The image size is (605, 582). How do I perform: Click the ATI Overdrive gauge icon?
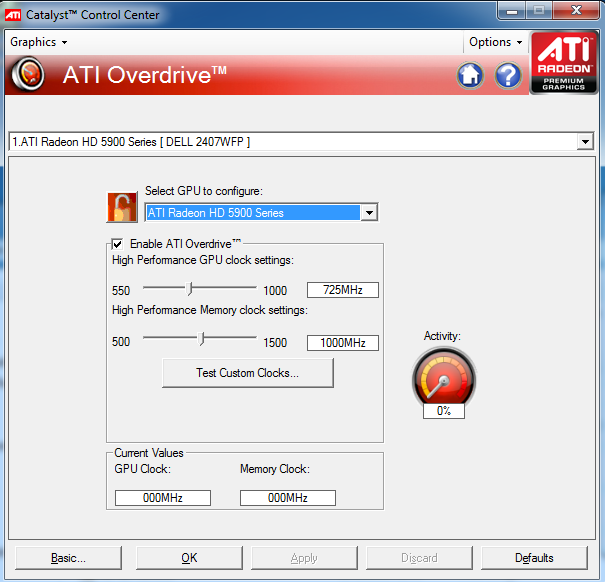(28, 74)
